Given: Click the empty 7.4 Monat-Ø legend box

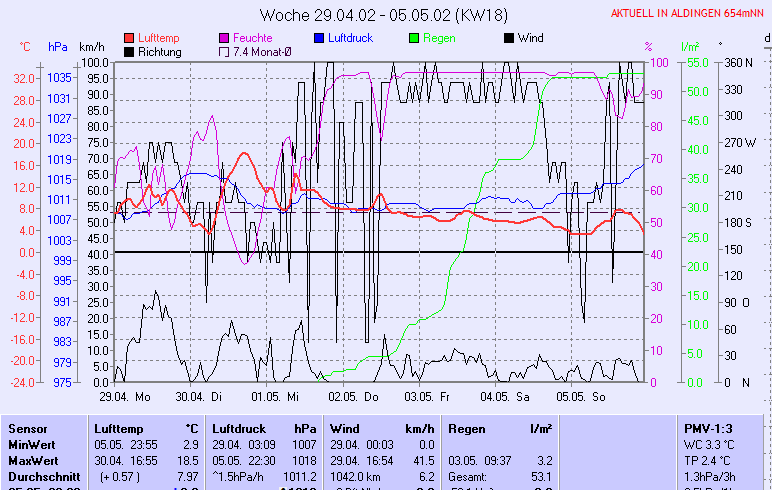Looking at the screenshot, I should click(224, 52).
